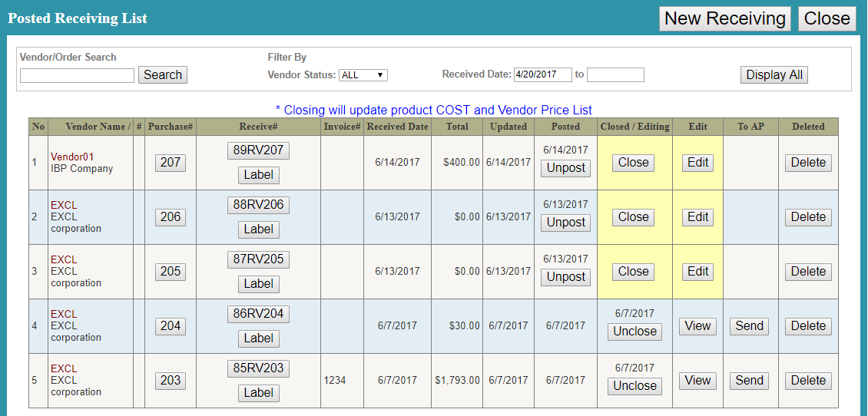Open receiving 85RV203

tap(259, 368)
